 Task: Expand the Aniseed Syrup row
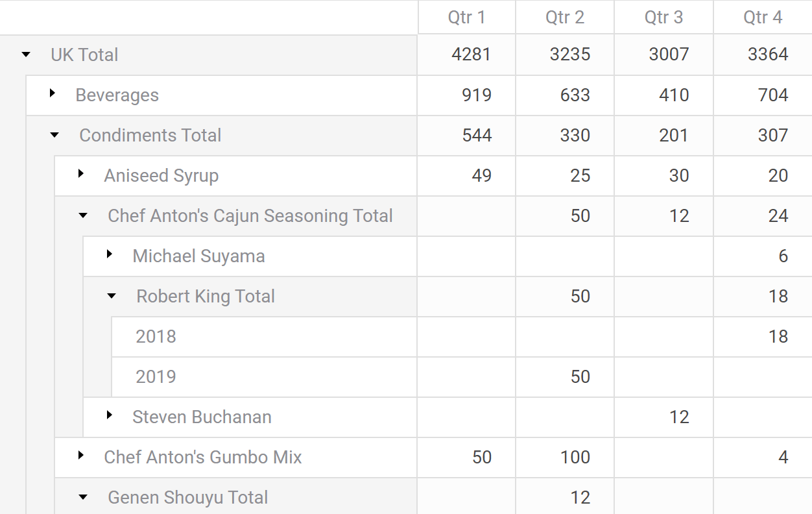pyautogui.click(x=81, y=175)
